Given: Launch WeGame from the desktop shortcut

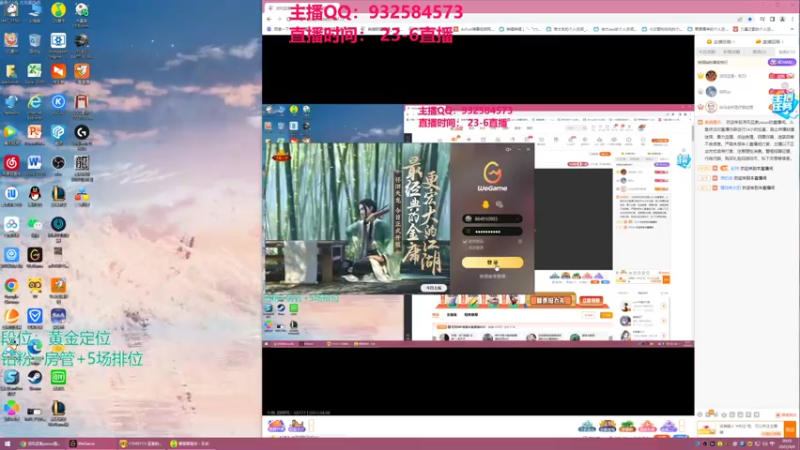Looking at the screenshot, I should coord(35,255).
